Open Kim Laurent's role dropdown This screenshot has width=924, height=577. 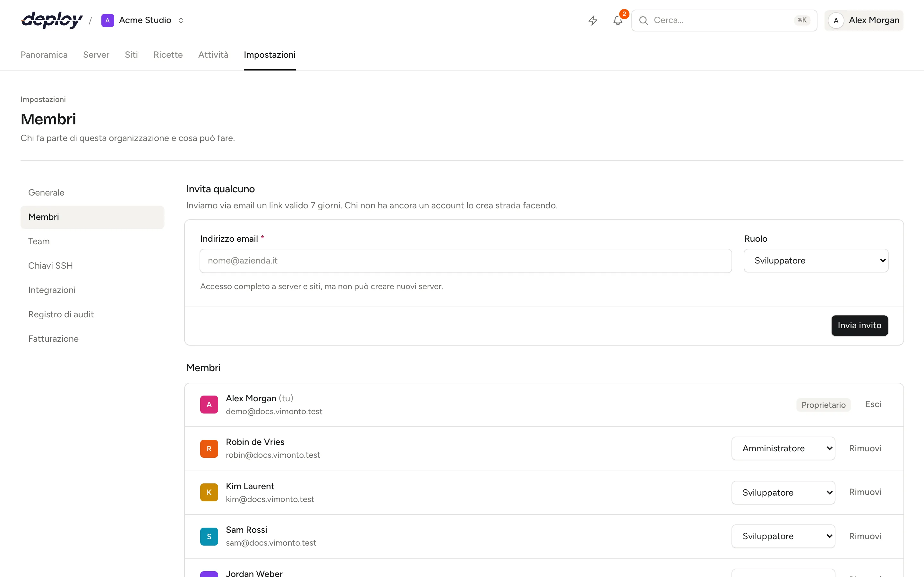tap(783, 492)
